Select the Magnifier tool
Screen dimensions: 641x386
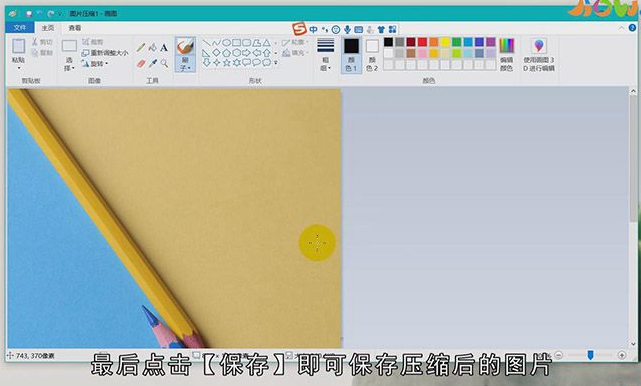point(164,63)
